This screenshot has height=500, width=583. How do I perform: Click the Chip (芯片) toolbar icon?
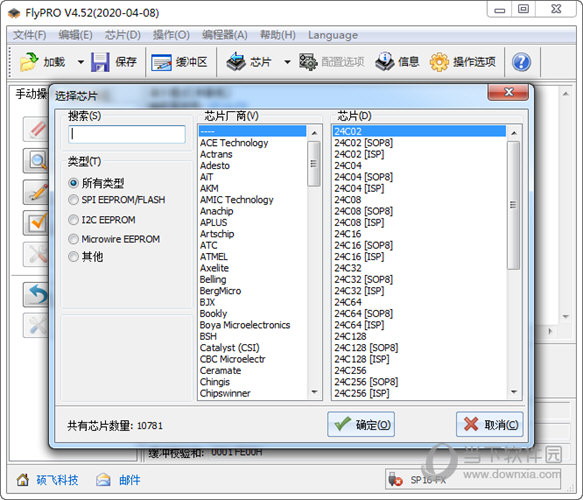[x=236, y=62]
